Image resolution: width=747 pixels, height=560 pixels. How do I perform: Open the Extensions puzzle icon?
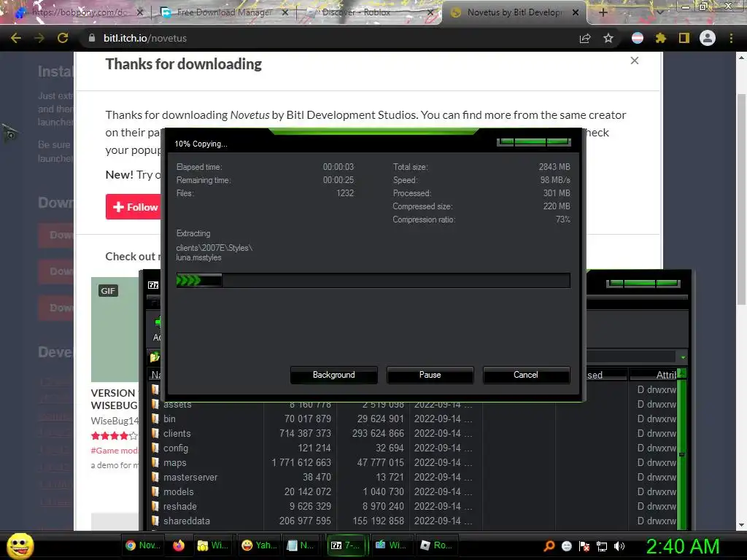pyautogui.click(x=660, y=38)
